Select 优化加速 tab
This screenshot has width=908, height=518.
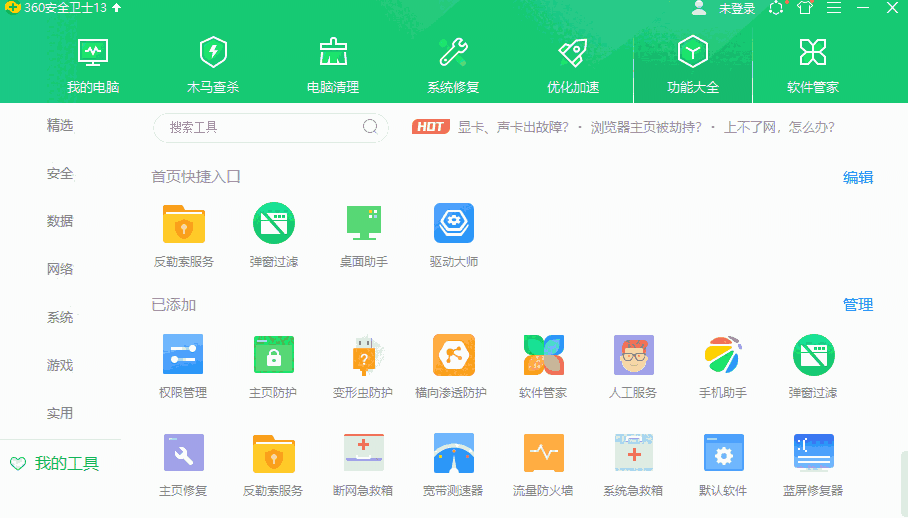[x=573, y=65]
